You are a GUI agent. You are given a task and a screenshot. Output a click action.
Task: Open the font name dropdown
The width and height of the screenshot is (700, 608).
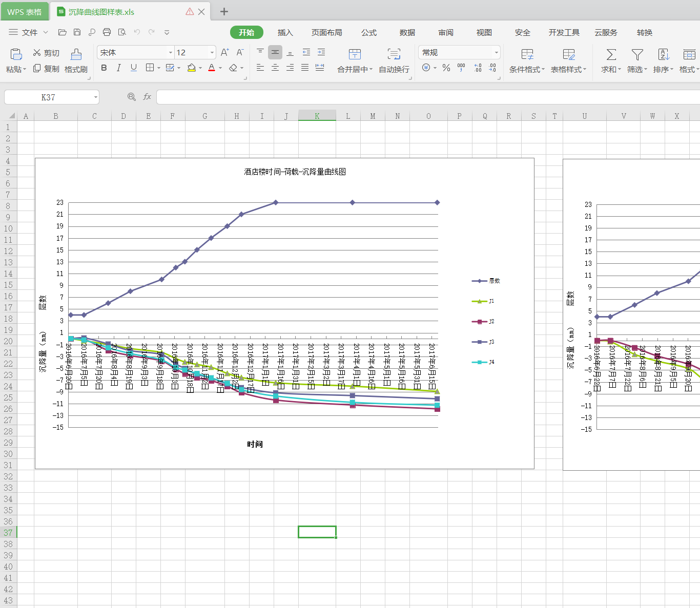(171, 53)
